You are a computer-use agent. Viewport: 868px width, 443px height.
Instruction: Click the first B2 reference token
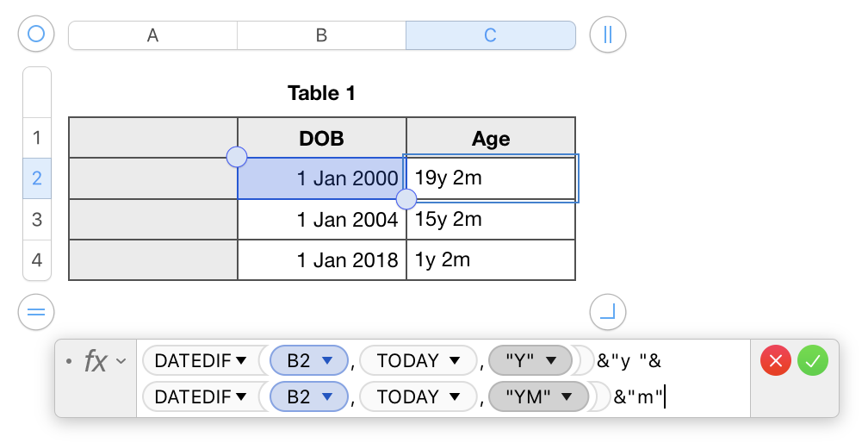308,360
